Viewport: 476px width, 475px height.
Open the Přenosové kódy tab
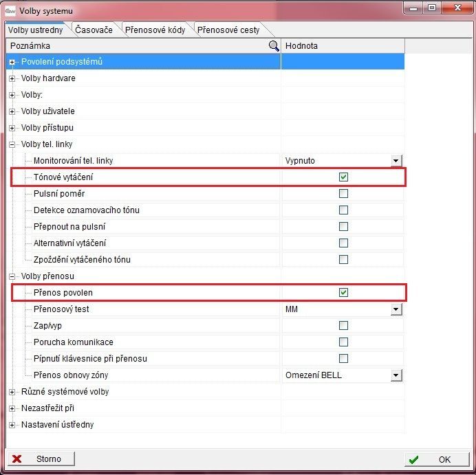(x=158, y=30)
